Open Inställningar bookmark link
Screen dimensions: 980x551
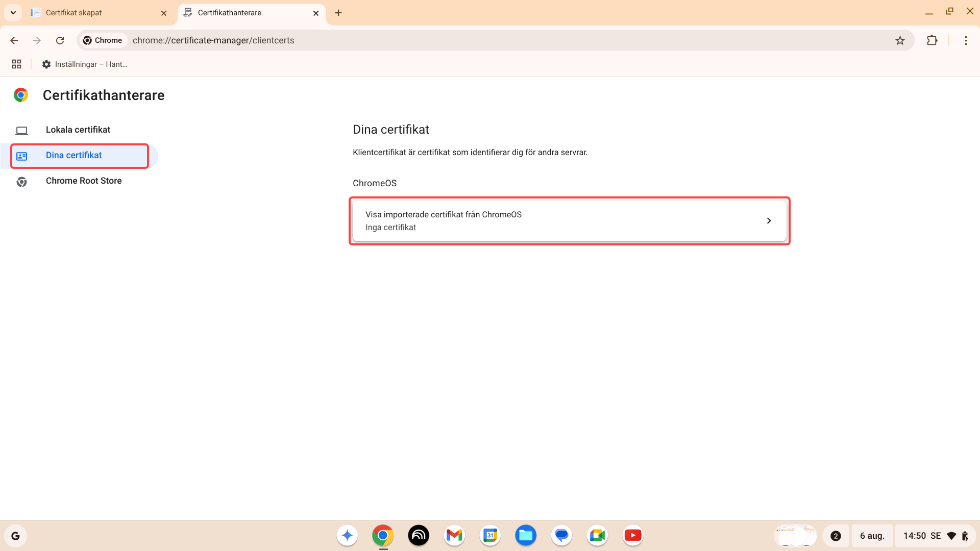85,64
